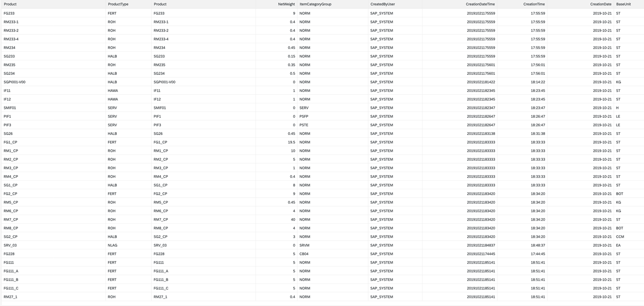Screen dimensions: 644x306
Task: Click the CCM base unit cell
Action: [x=620, y=237]
